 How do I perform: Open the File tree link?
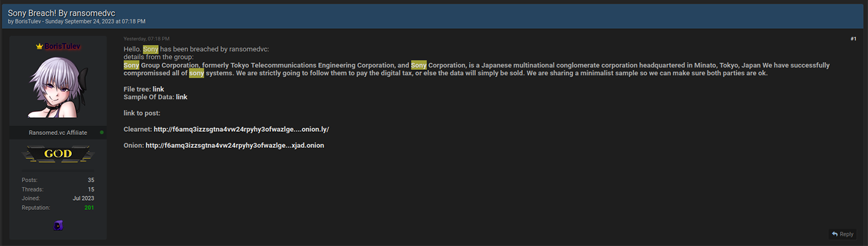click(x=158, y=90)
